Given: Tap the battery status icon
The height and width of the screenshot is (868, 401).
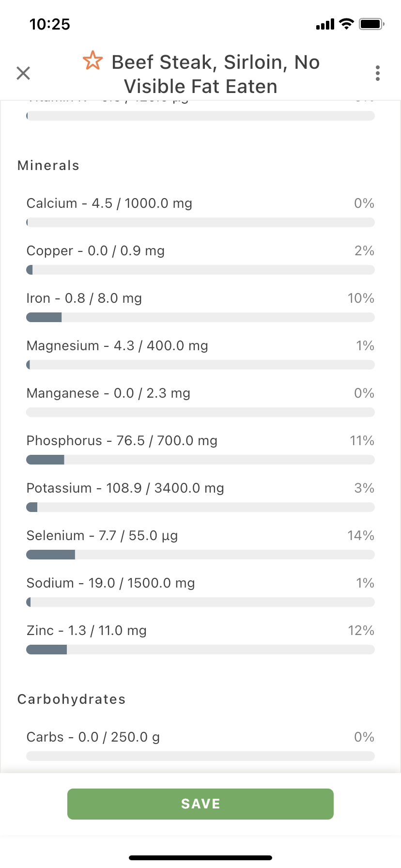Looking at the screenshot, I should [371, 24].
